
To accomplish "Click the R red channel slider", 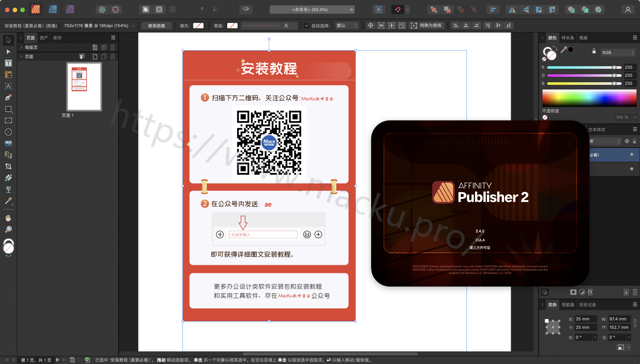I will [584, 67].
